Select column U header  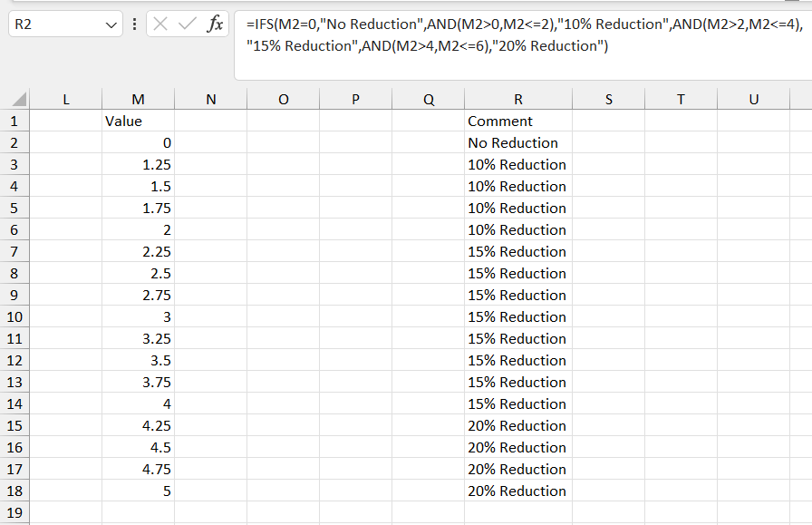coord(753,99)
